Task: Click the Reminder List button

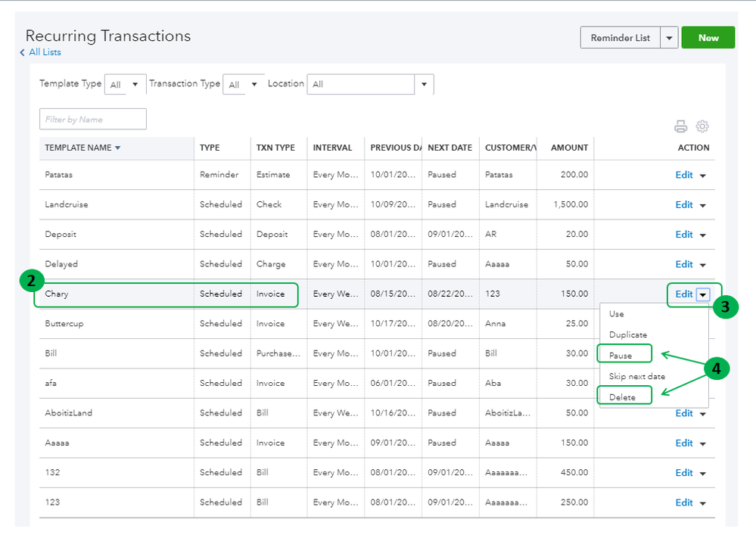Action: [x=620, y=38]
